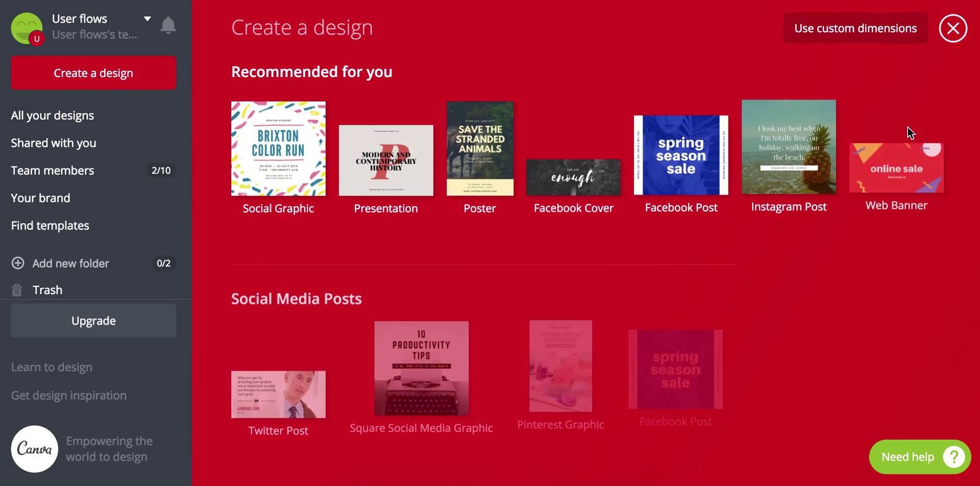The height and width of the screenshot is (486, 980).
Task: Click the Social Graphic label
Action: 278,208
